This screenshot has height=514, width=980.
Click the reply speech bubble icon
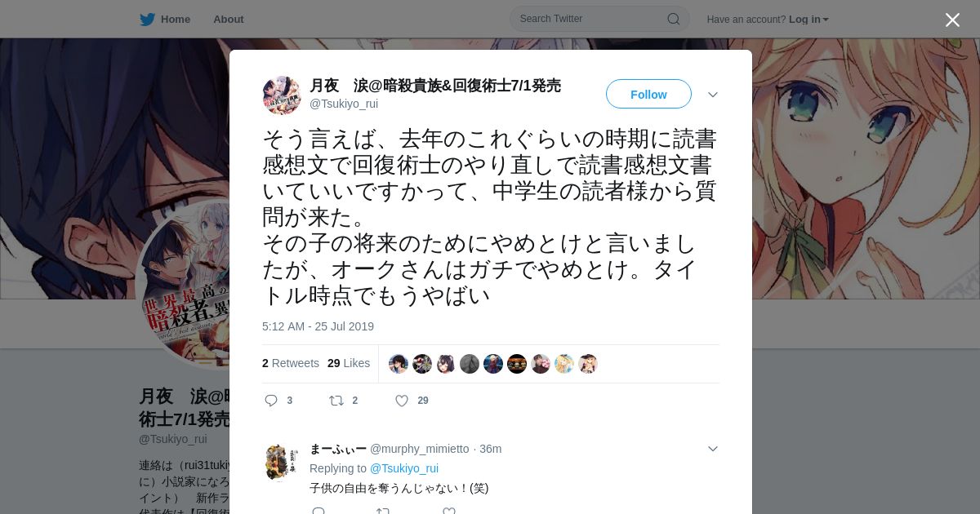(272, 401)
